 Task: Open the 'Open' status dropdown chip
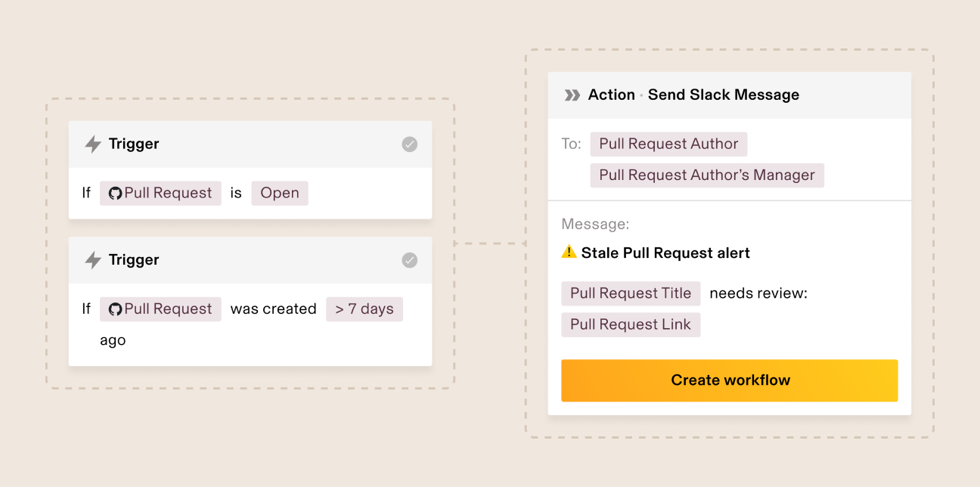coord(280,194)
